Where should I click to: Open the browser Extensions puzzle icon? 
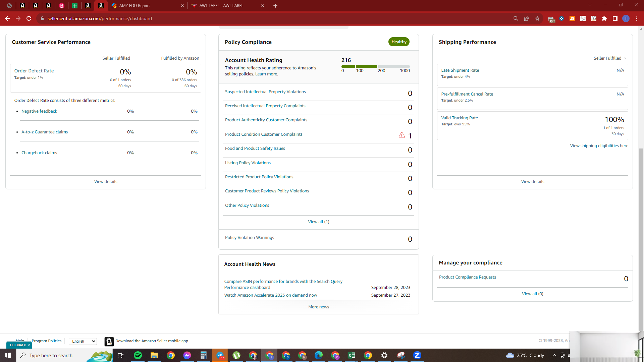click(x=604, y=18)
